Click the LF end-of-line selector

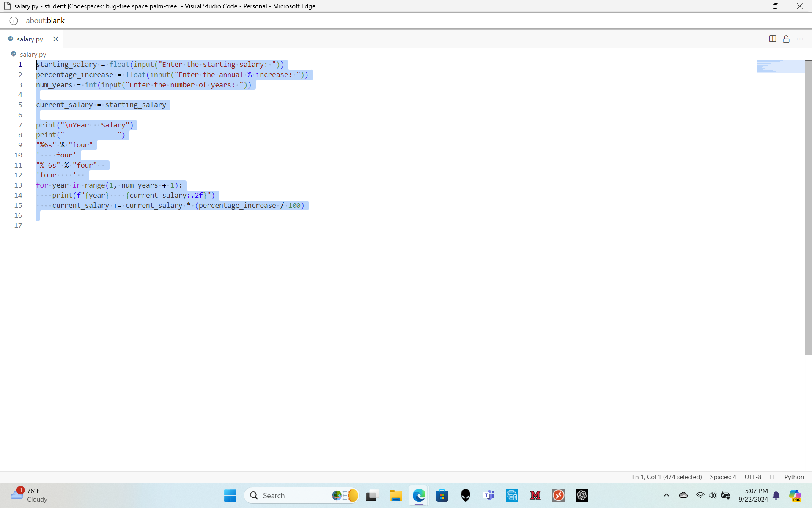(x=773, y=477)
